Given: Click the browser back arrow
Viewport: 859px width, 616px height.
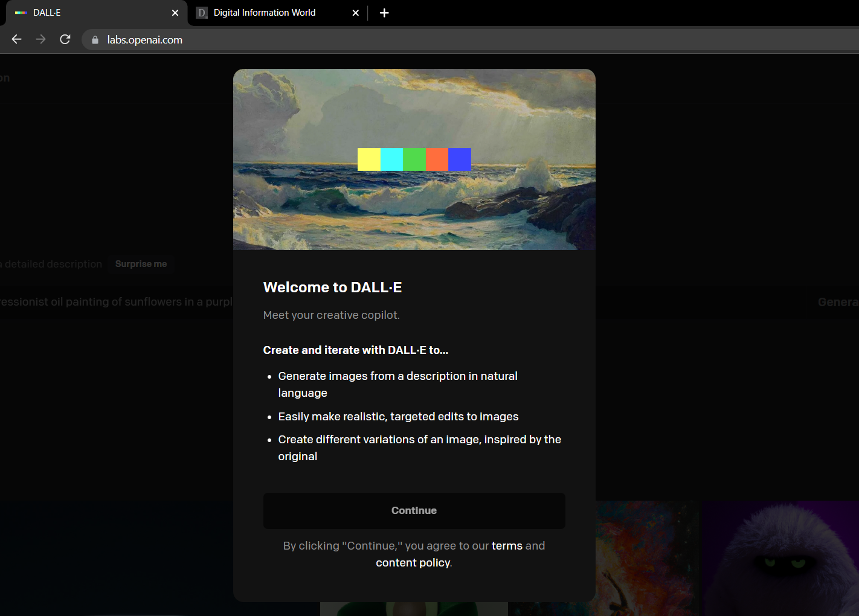Looking at the screenshot, I should [x=17, y=39].
